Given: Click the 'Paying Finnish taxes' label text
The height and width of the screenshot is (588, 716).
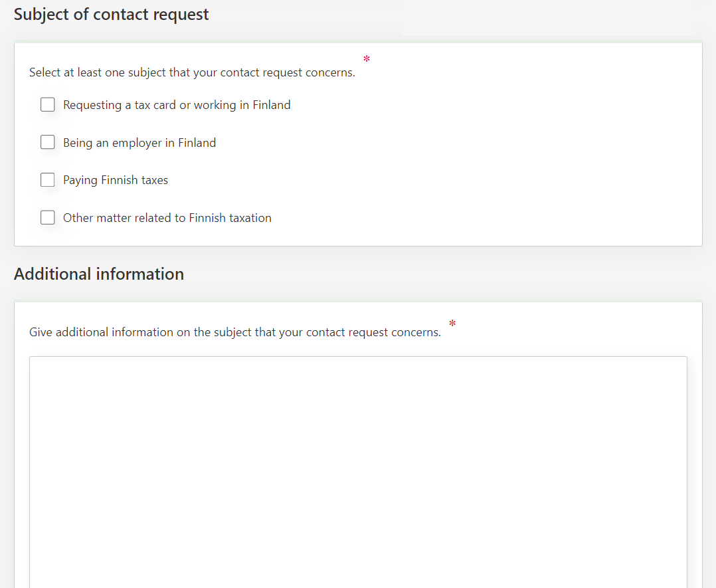Looking at the screenshot, I should (x=116, y=180).
